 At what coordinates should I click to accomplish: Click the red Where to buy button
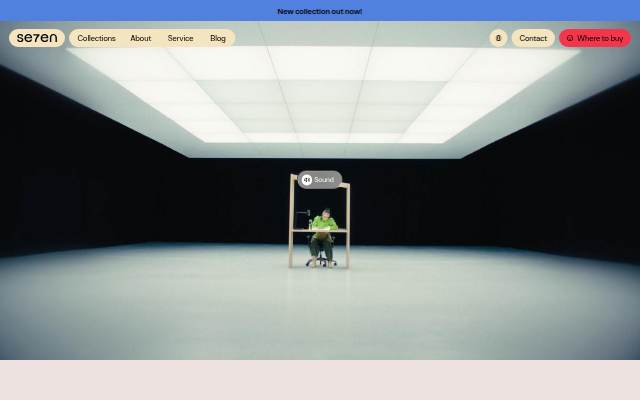(595, 38)
